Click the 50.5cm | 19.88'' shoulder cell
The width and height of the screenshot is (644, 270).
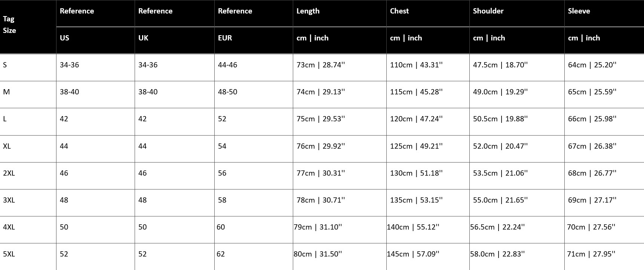tap(500, 119)
